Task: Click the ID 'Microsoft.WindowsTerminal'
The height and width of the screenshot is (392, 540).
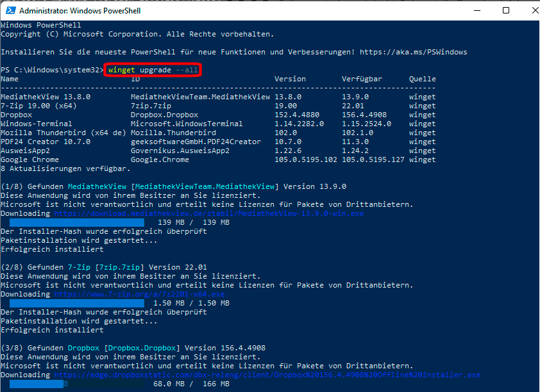Action: click(187, 124)
